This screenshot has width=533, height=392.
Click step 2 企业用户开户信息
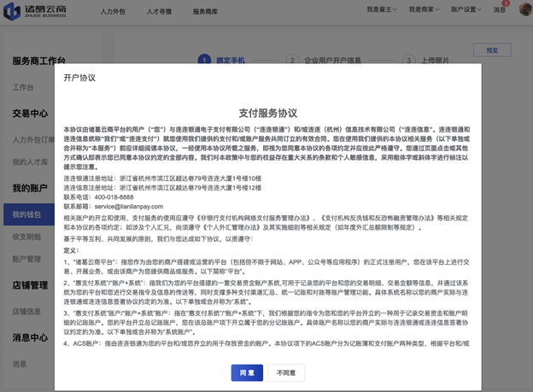323,61
